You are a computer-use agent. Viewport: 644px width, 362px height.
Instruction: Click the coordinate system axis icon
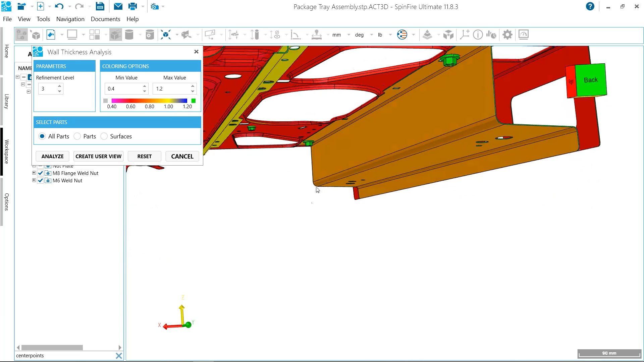(x=465, y=35)
